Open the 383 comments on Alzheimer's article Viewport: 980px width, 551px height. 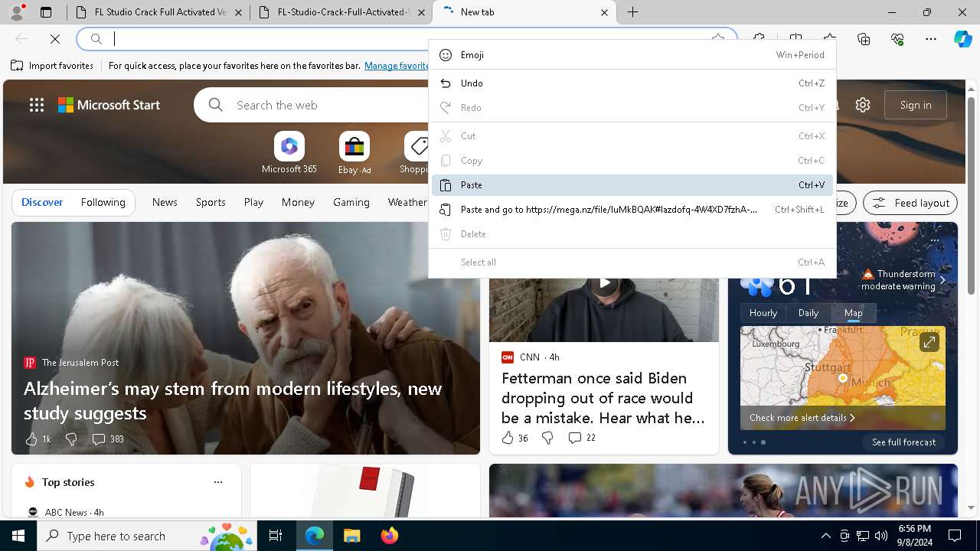pyautogui.click(x=108, y=439)
